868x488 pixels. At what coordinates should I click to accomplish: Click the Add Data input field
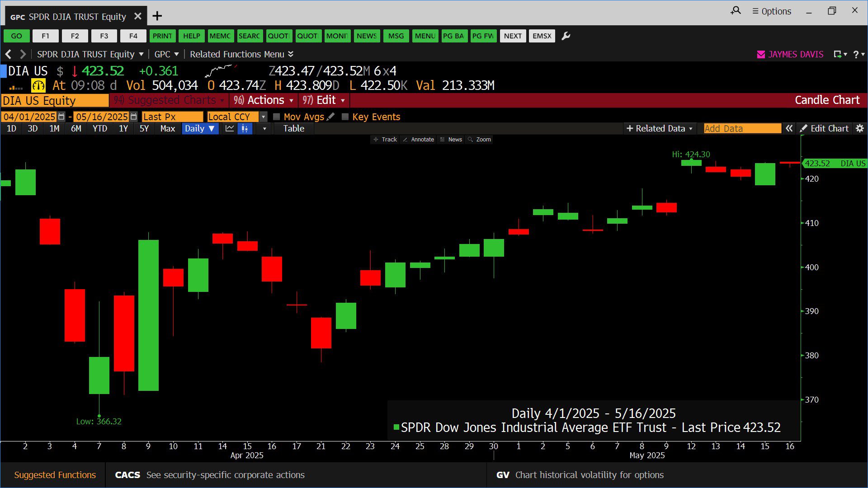click(742, 129)
